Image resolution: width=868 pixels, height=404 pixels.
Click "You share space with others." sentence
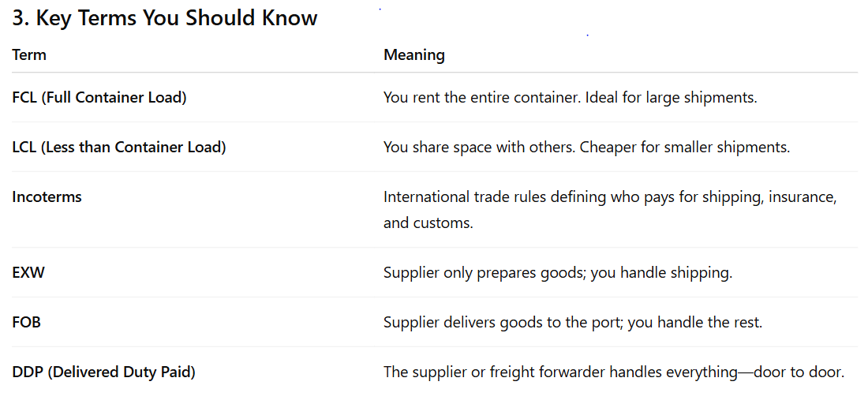point(479,147)
